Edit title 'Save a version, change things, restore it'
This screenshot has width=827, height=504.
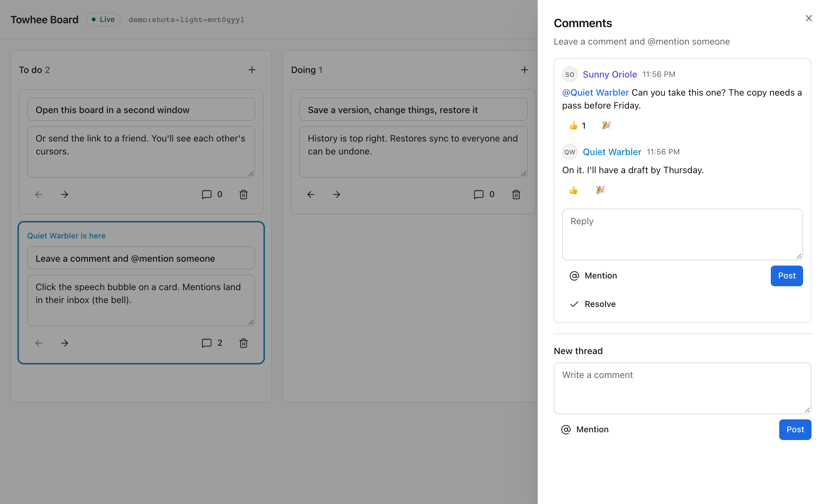click(413, 110)
